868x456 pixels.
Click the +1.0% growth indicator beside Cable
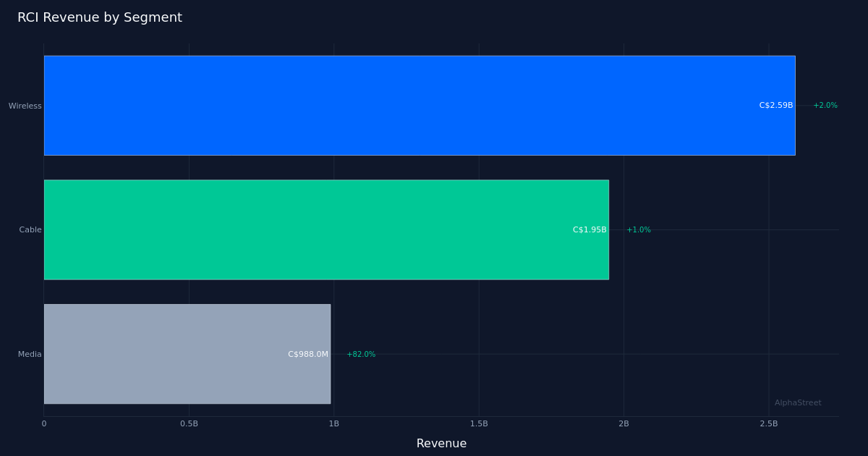[x=638, y=229]
